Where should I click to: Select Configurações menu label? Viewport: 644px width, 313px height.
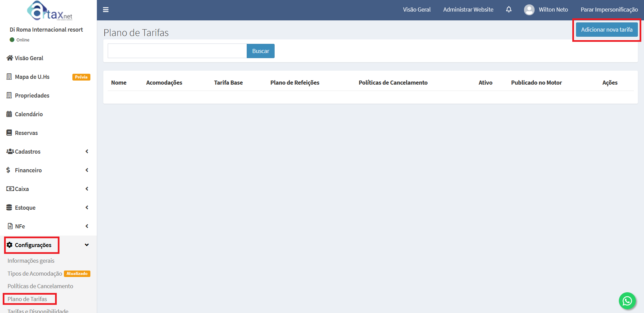click(33, 245)
